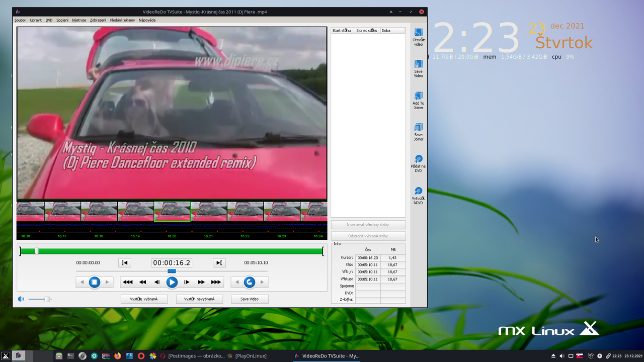Click the Save Joiner icon
Image resolution: width=644 pixels, height=362 pixels.
click(x=418, y=128)
